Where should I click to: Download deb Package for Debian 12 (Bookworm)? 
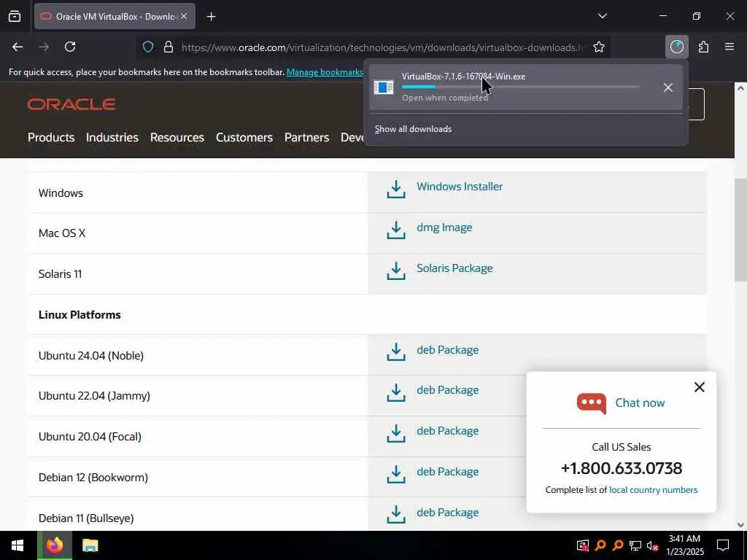tap(447, 472)
